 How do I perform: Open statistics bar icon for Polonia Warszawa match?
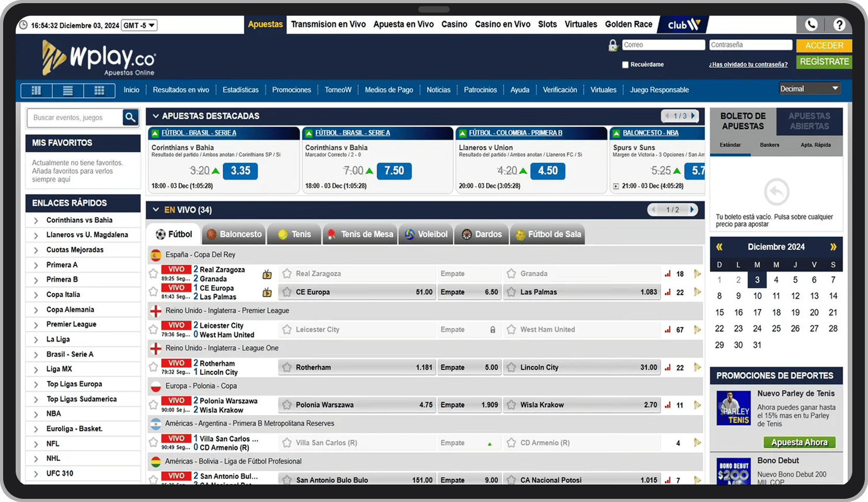pyautogui.click(x=667, y=405)
